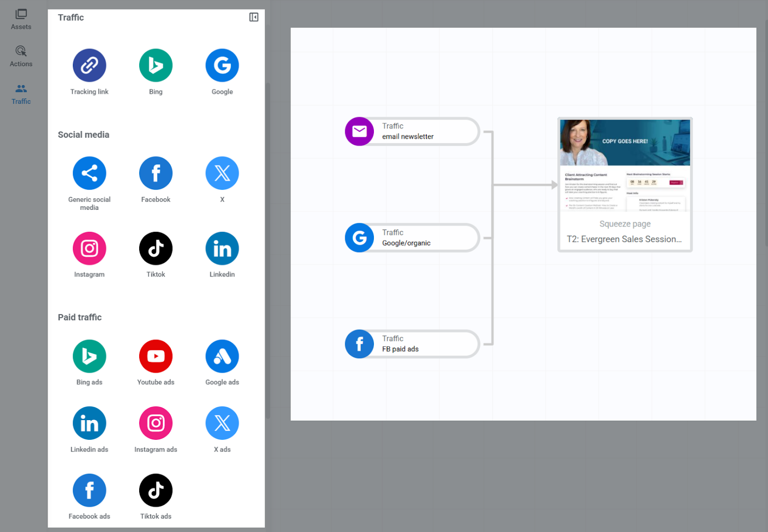768x532 pixels.
Task: Select Generic social media icon
Action: [x=89, y=173]
